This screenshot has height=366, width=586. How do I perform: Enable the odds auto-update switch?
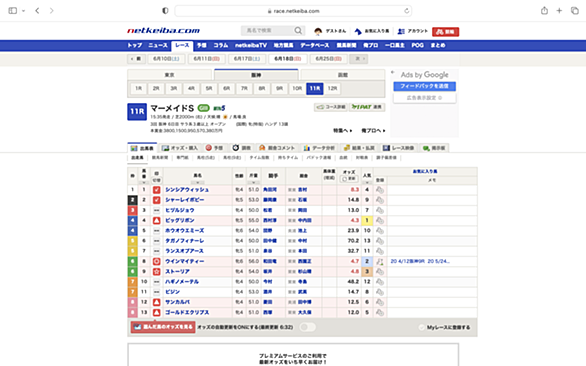click(308, 327)
